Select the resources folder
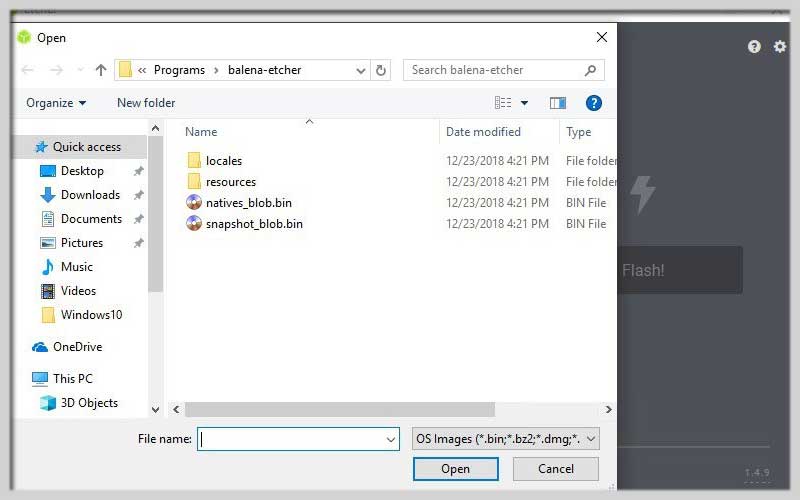This screenshot has height=500, width=800. [231, 182]
